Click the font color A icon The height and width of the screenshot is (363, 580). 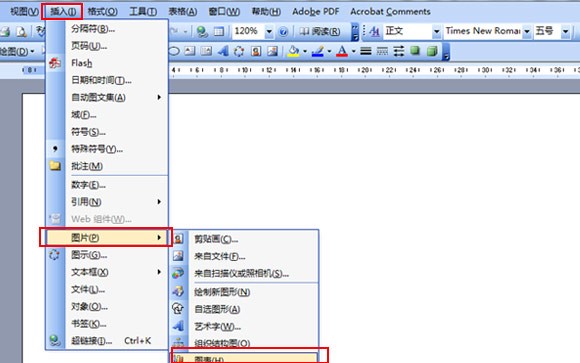tap(342, 51)
